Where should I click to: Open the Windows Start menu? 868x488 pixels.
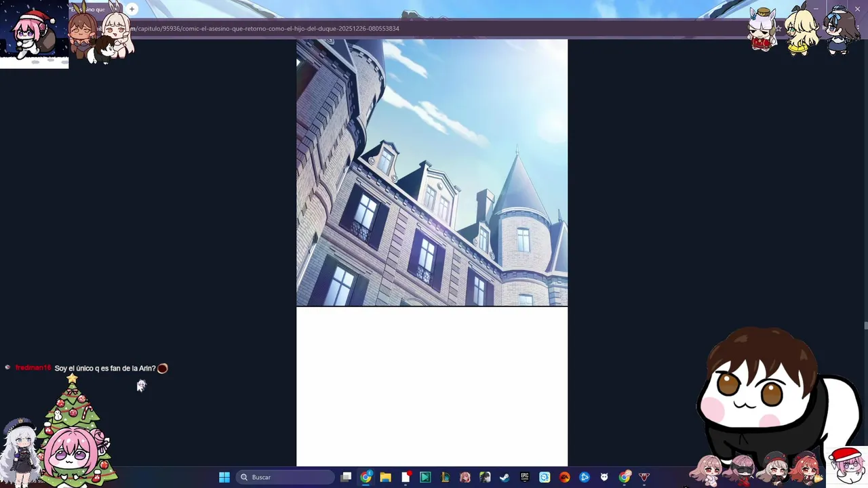(x=224, y=477)
